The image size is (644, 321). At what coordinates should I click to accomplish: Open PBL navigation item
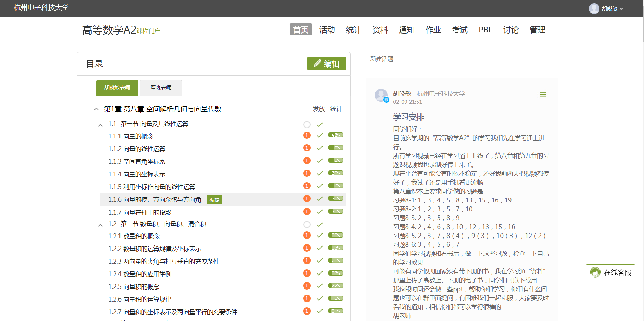(x=485, y=30)
